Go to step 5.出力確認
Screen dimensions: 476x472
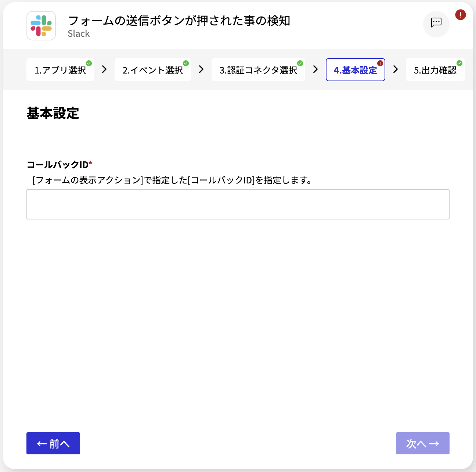(x=435, y=70)
